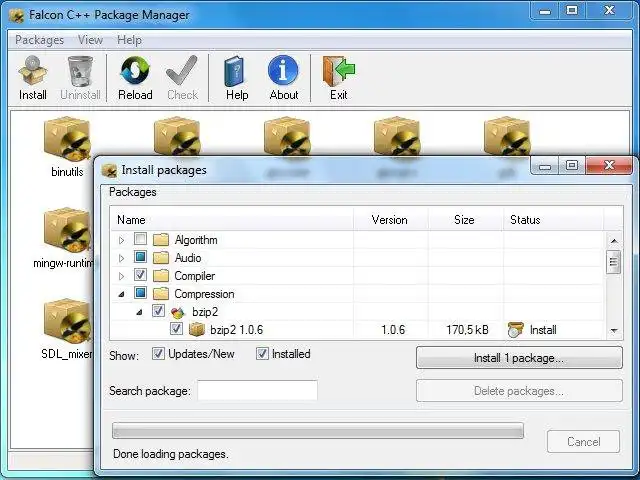
Task: Close the Install packages dialog
Action: point(609,165)
